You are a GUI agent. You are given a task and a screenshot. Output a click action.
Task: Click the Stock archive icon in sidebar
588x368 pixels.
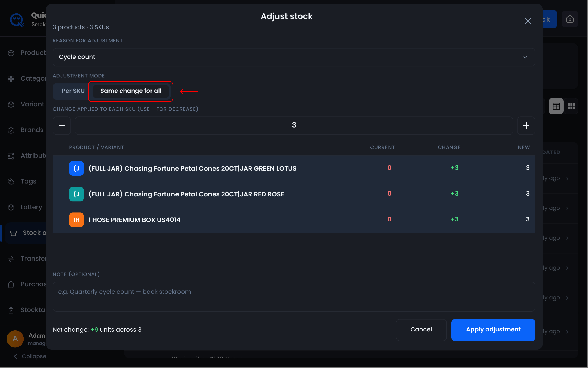click(x=13, y=233)
